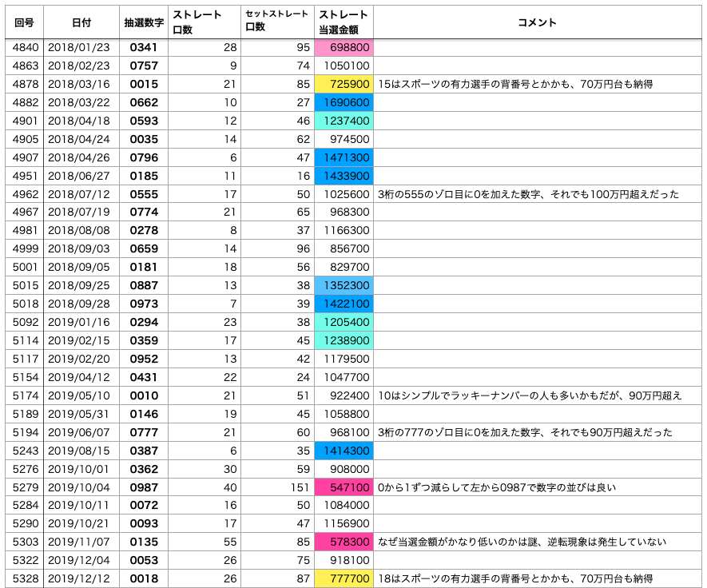The height and width of the screenshot is (588, 707).
Task: Select drawn number 0777
Action: click(x=144, y=433)
